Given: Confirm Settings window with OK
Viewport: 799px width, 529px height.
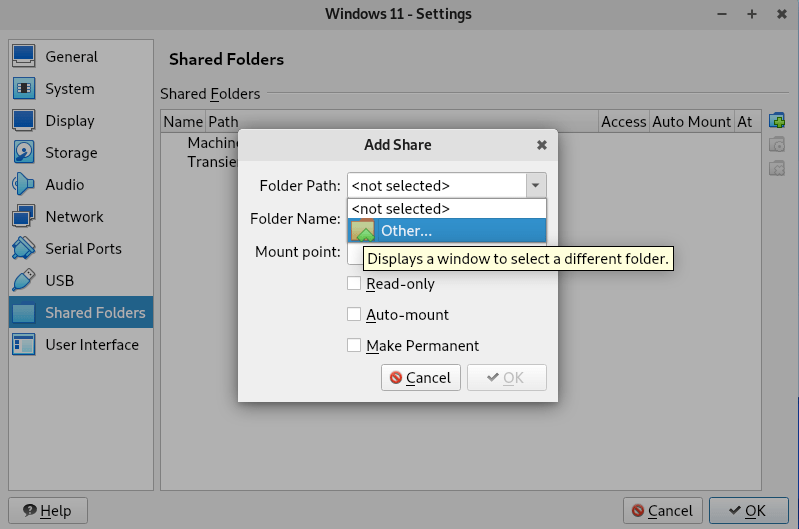Looking at the screenshot, I should click(x=749, y=511).
